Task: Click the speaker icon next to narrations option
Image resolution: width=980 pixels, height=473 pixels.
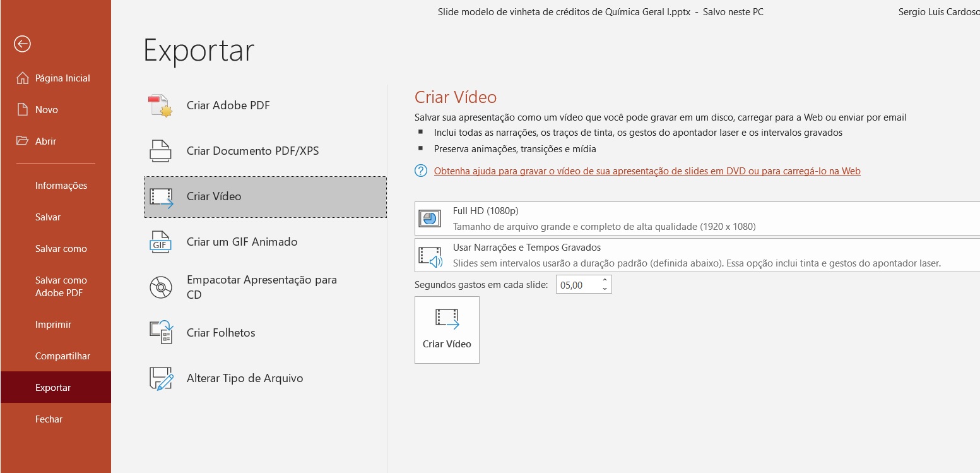Action: coord(430,255)
